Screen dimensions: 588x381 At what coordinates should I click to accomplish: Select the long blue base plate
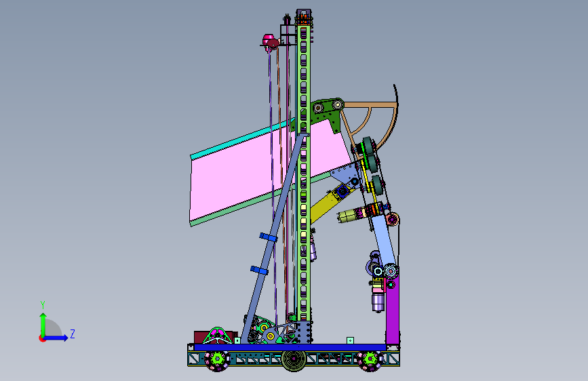[290, 348]
